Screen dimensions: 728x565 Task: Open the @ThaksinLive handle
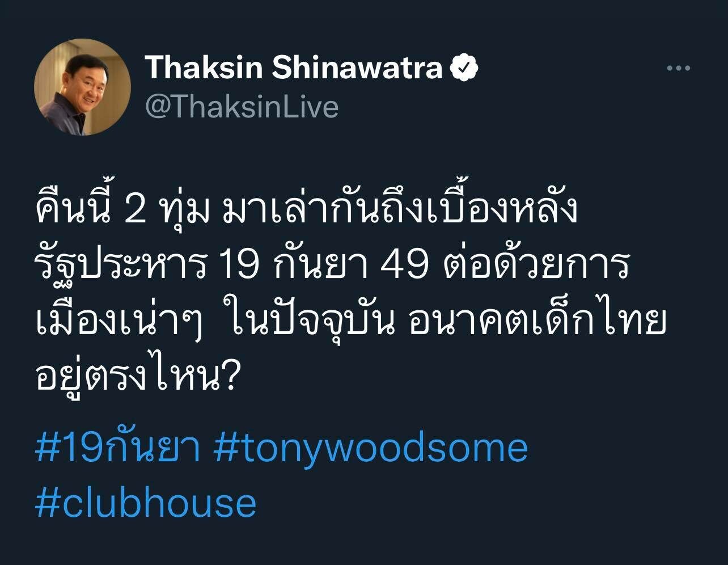242,106
